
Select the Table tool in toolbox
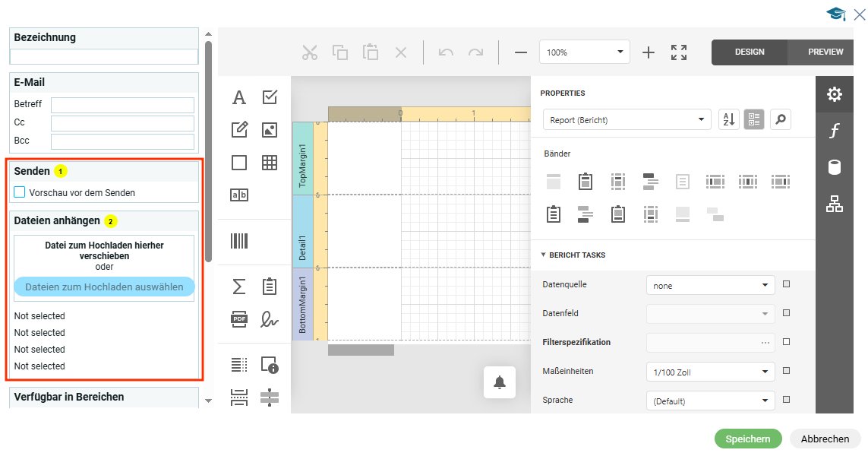tap(269, 163)
